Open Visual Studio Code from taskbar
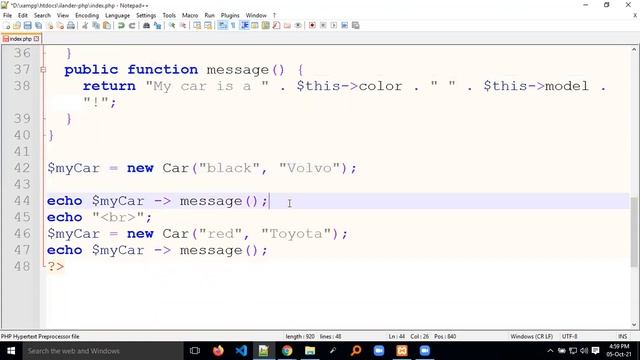Screen dimensions: 640x360 pyautogui.click(x=241, y=351)
